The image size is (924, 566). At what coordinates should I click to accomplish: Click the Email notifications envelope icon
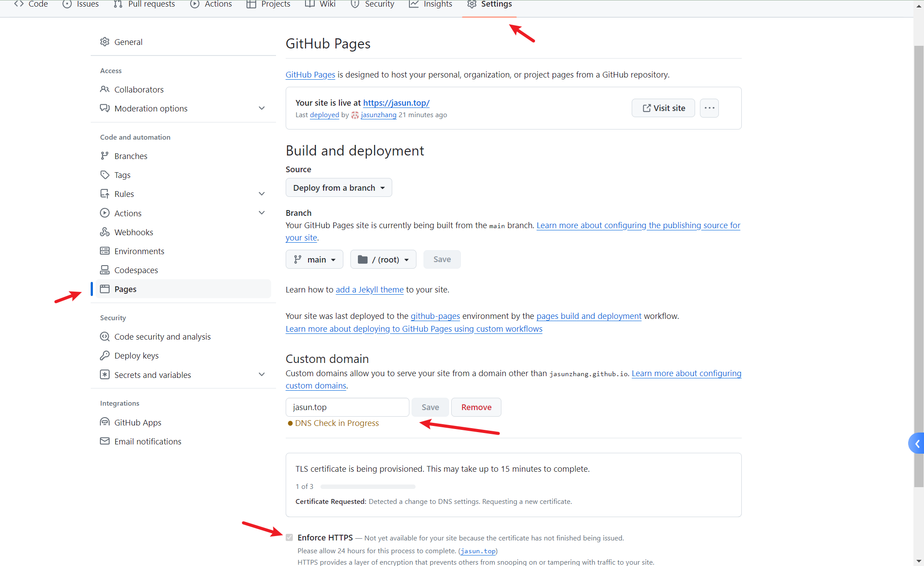pyautogui.click(x=104, y=441)
